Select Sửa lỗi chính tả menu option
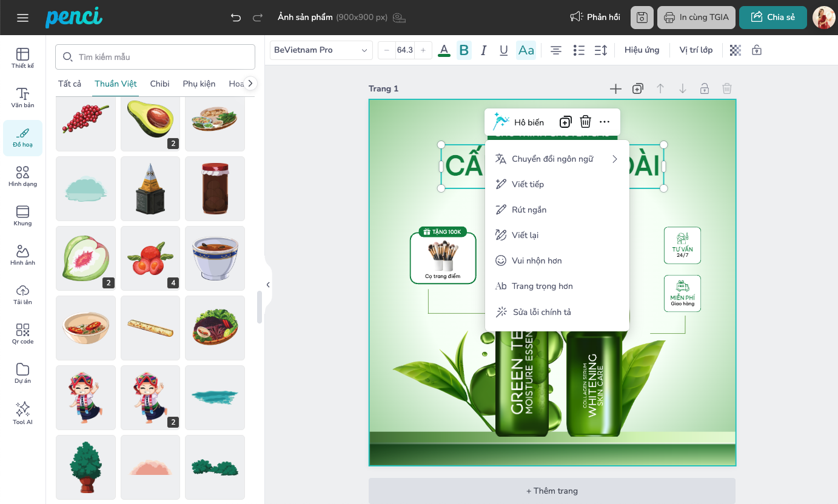This screenshot has height=504, width=838. coord(541,312)
